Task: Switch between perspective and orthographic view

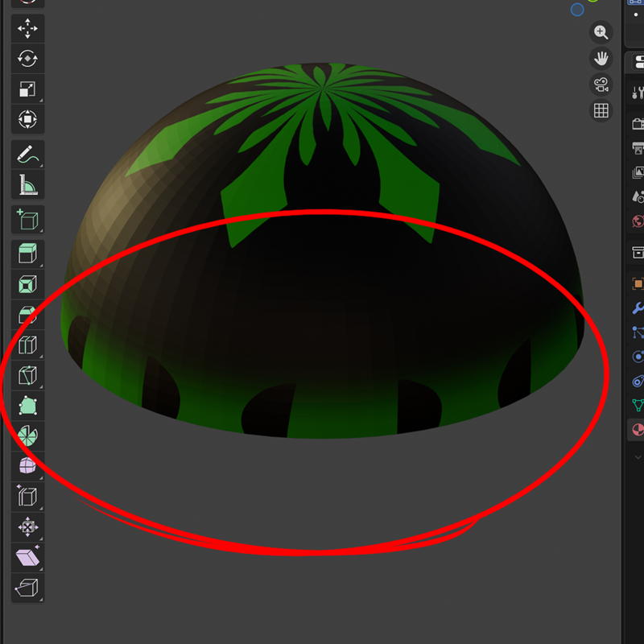Action: coord(601,111)
